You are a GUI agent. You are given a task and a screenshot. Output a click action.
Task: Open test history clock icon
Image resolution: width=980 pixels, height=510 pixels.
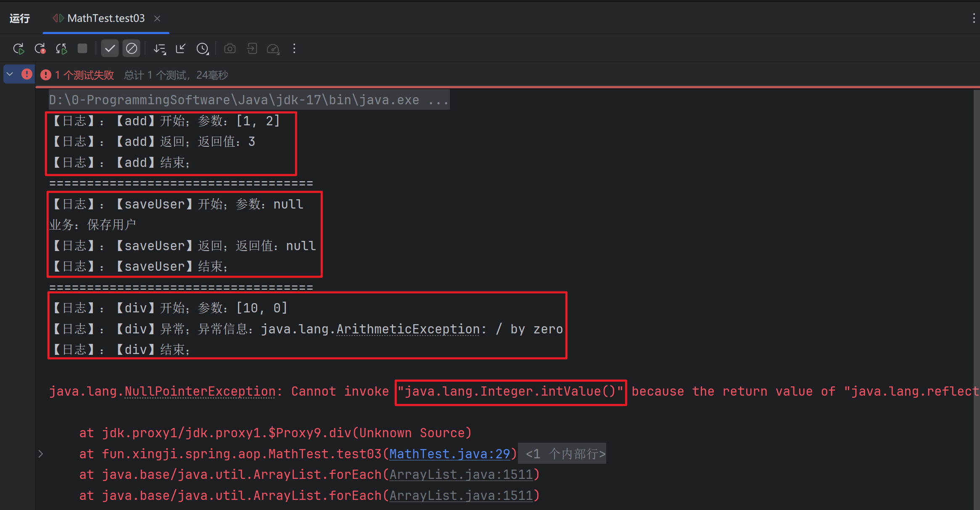pyautogui.click(x=203, y=49)
